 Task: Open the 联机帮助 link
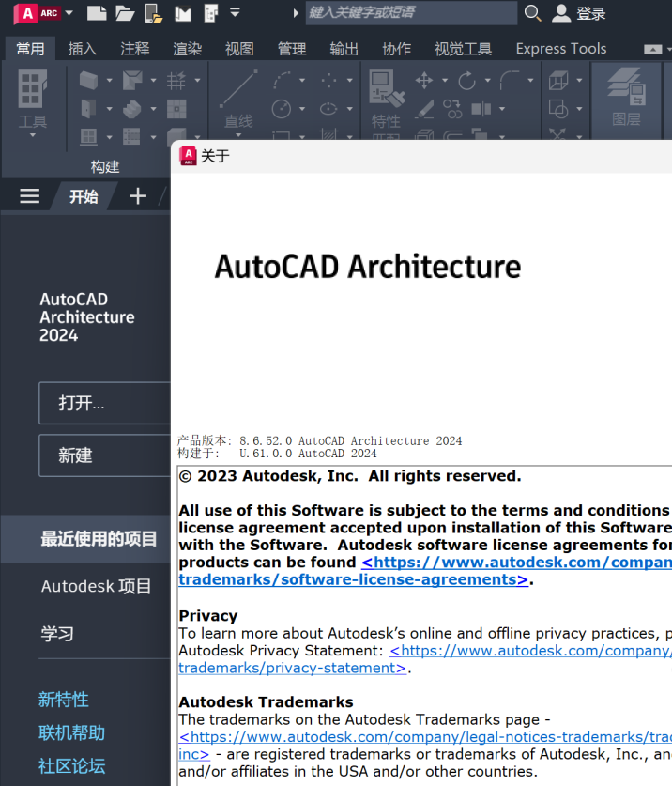[71, 732]
